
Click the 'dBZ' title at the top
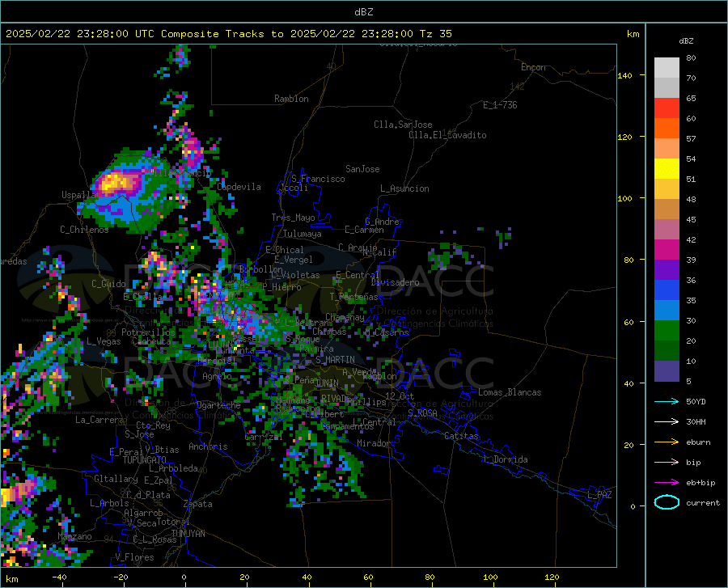click(x=363, y=12)
